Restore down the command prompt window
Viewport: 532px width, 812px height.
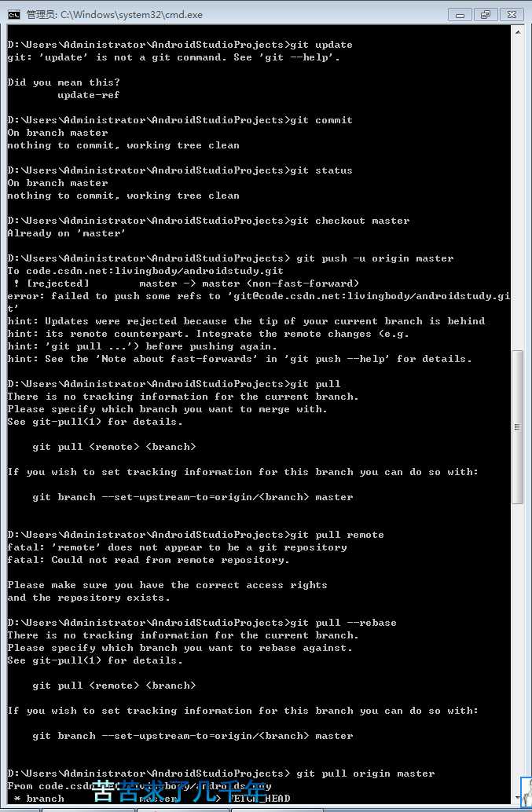click(486, 14)
